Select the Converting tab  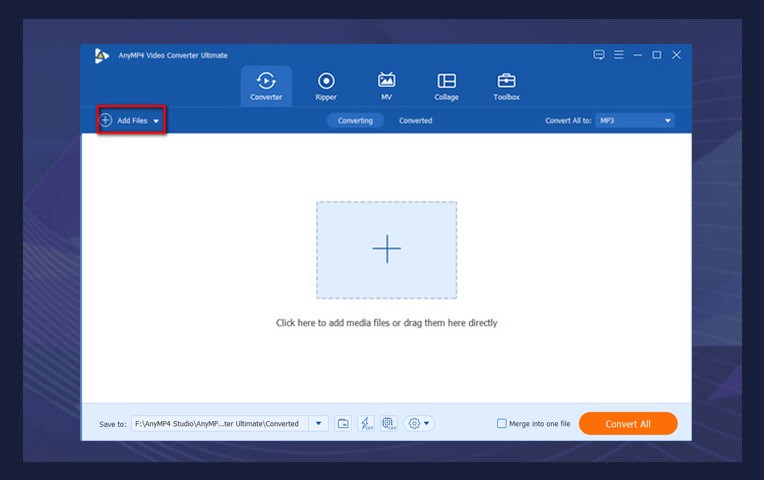click(355, 121)
